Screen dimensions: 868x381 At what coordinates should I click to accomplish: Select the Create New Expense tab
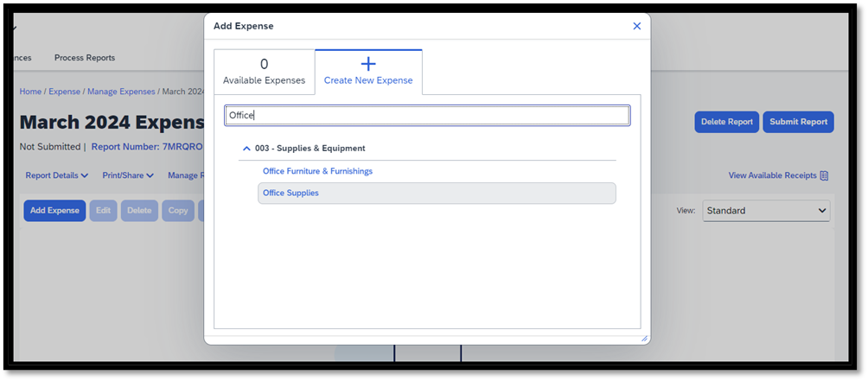tap(368, 73)
